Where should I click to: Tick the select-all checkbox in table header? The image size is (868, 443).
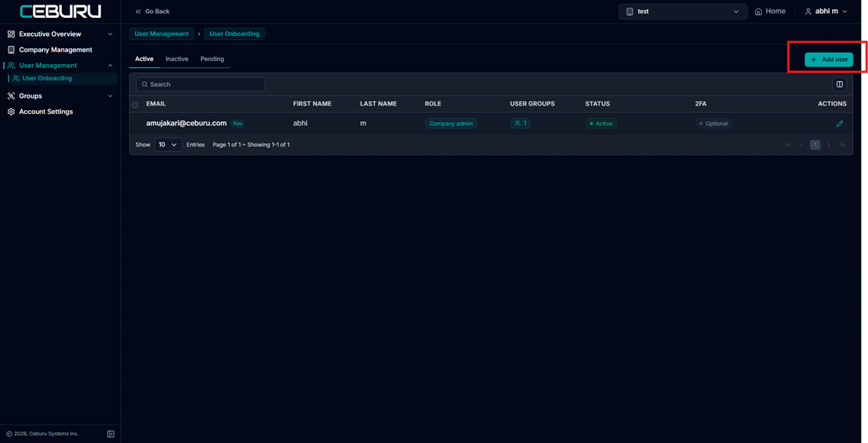point(134,105)
